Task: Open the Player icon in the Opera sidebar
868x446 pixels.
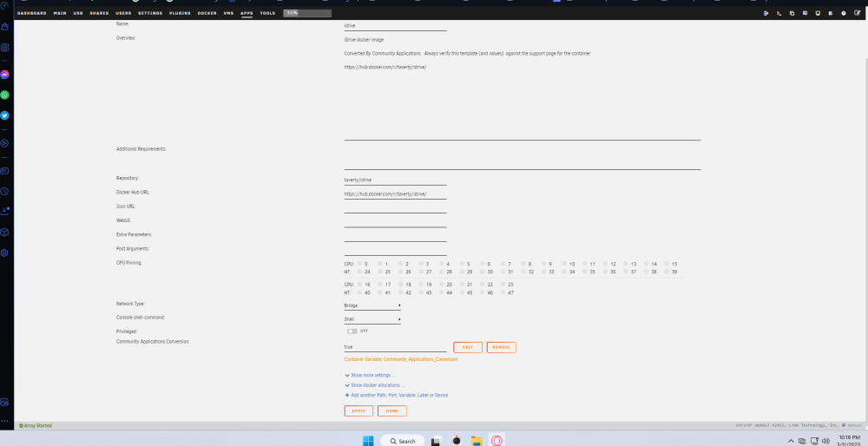Action: 4,143
